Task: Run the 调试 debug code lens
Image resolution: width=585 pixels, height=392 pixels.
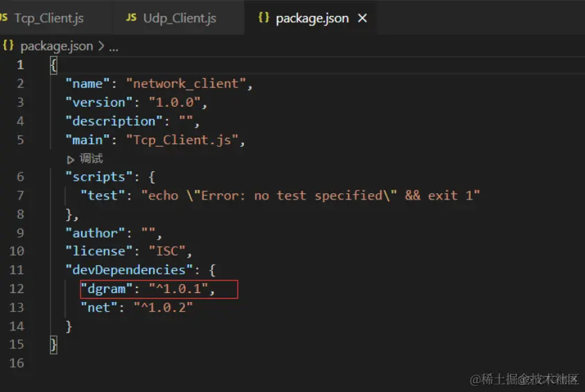Action: tap(91, 159)
